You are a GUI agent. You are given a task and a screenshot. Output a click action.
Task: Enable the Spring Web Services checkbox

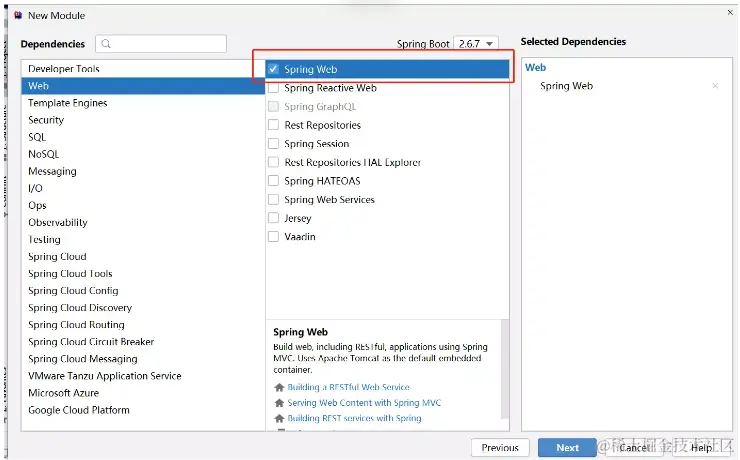coord(273,200)
